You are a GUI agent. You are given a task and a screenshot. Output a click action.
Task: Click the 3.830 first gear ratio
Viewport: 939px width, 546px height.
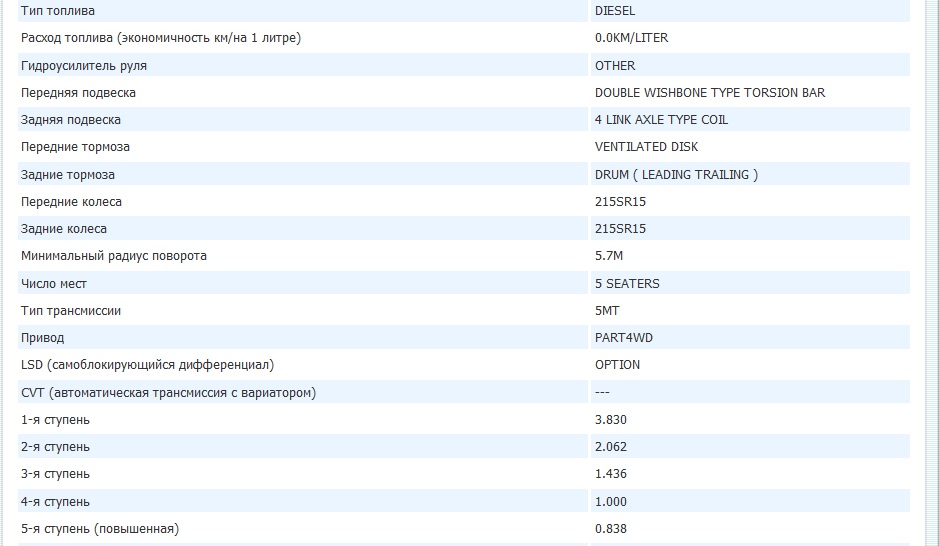coord(611,420)
